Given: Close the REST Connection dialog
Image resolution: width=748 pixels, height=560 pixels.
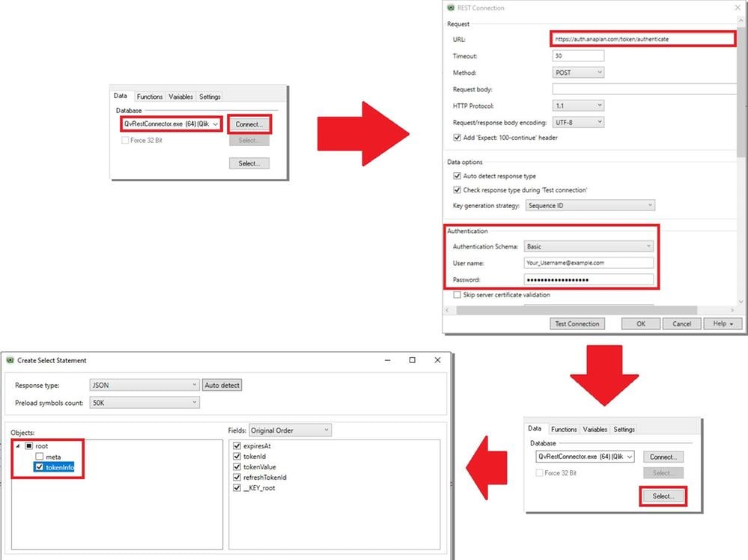Looking at the screenshot, I should [x=738, y=7].
